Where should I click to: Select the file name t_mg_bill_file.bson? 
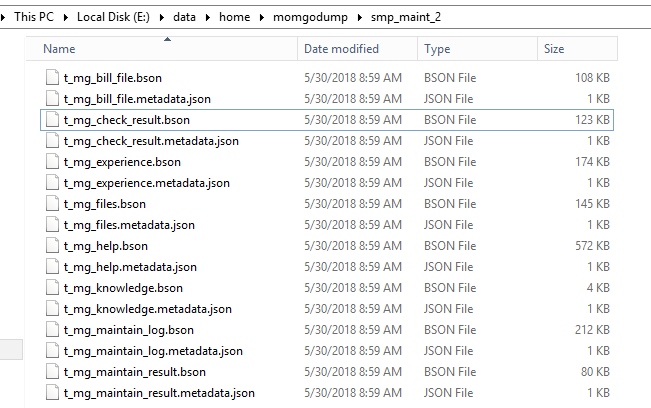click(x=113, y=78)
